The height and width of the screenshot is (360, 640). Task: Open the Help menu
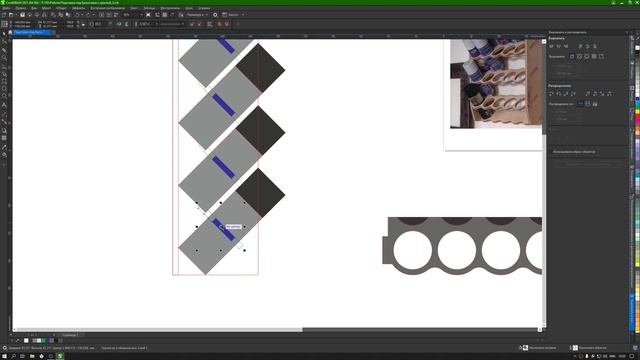click(x=204, y=8)
